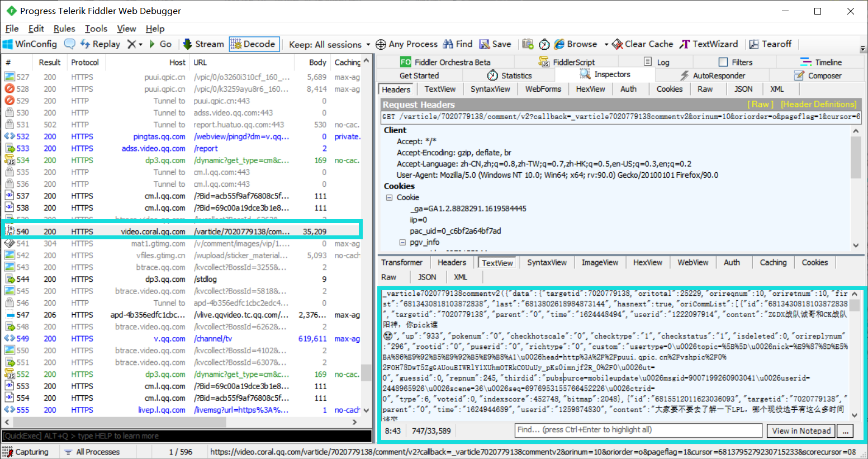
Task: Open the Rules menu
Action: click(x=64, y=29)
